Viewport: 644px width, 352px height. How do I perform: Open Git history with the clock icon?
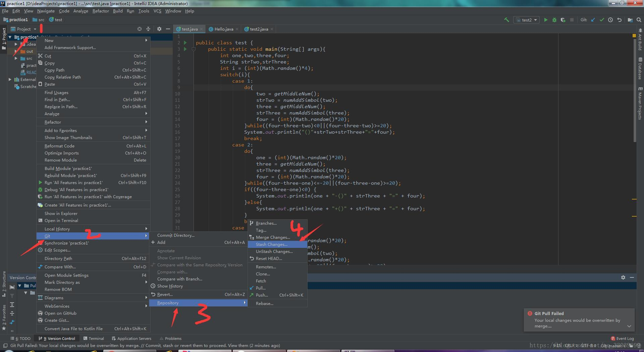point(610,20)
